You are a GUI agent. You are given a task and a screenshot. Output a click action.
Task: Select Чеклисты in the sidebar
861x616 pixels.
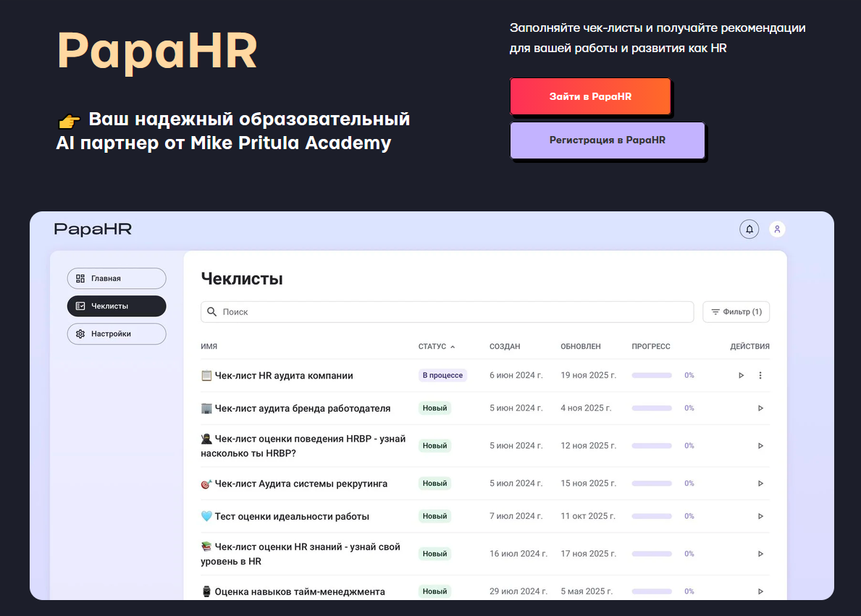117,305
